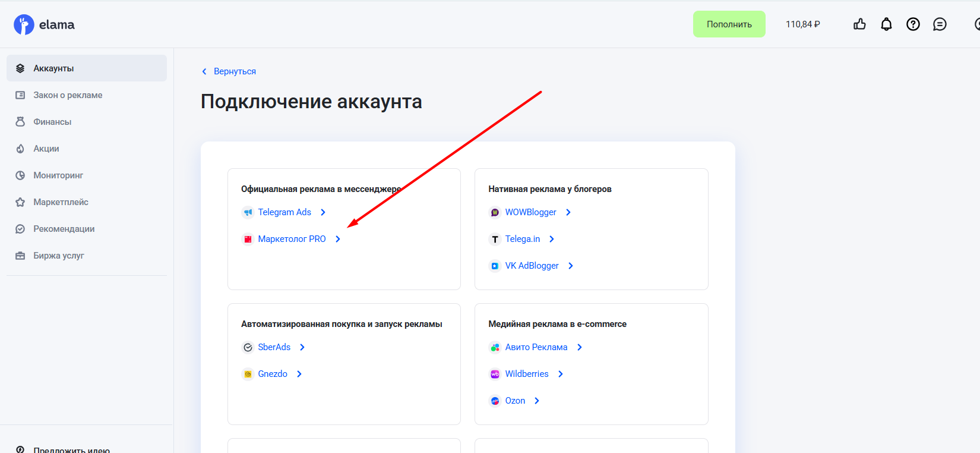Open the Ozon link

(515, 401)
